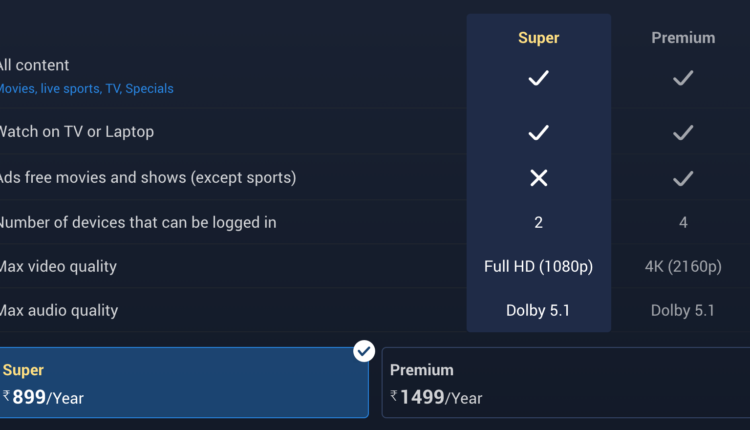
Task: Choose the Premium ₹1499/Year plan card
Action: click(566, 383)
